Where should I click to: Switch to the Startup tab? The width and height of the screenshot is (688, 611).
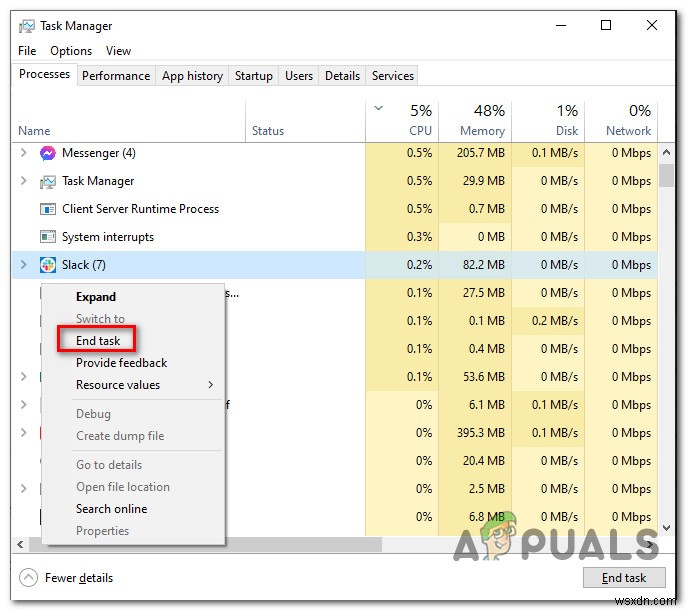coord(254,76)
